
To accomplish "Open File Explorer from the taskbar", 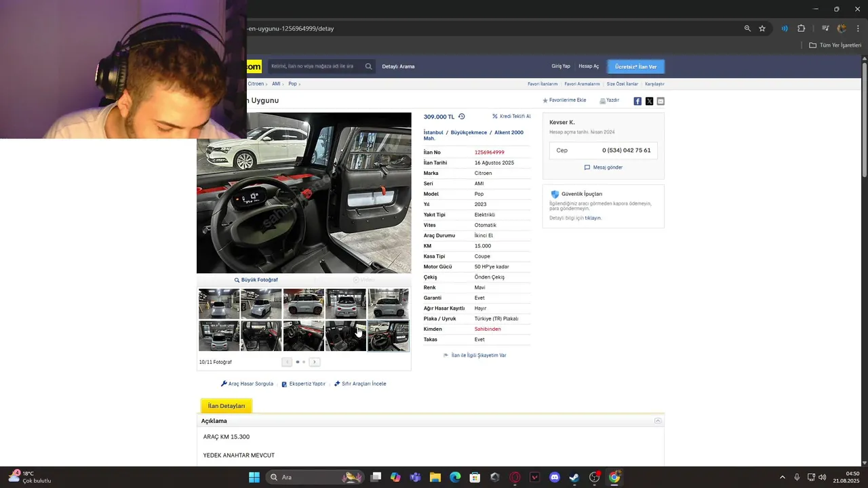I will [x=435, y=477].
